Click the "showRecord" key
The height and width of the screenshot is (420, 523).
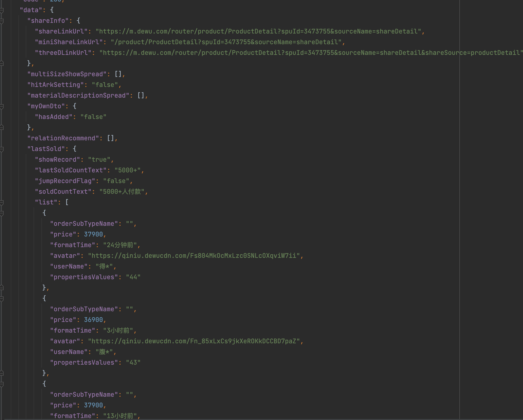pos(58,160)
